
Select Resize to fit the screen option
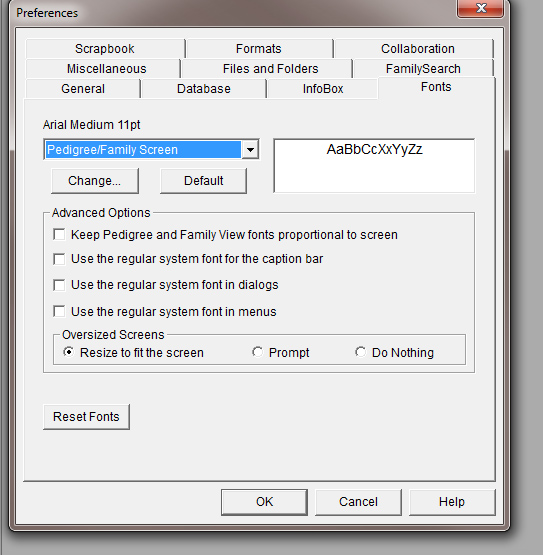(69, 352)
